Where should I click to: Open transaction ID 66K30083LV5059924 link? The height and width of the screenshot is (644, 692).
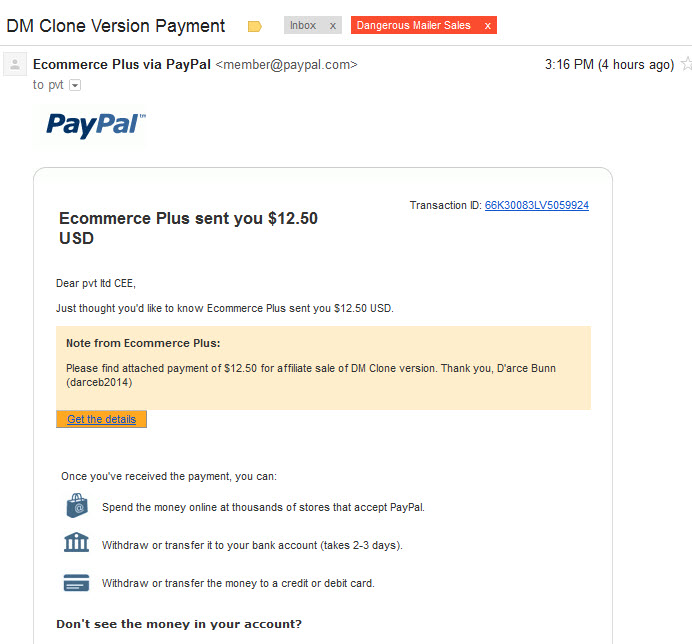(537, 205)
